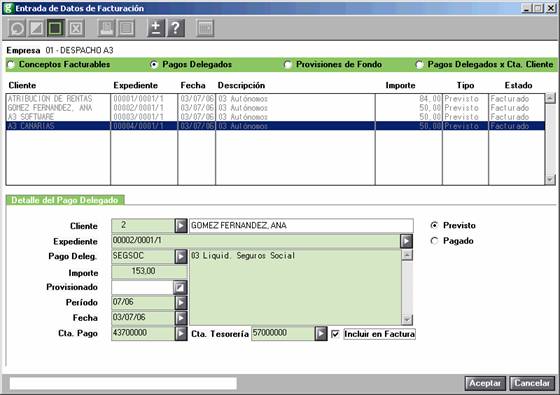Click the calendar grid toolbar icon

pyautogui.click(x=205, y=28)
